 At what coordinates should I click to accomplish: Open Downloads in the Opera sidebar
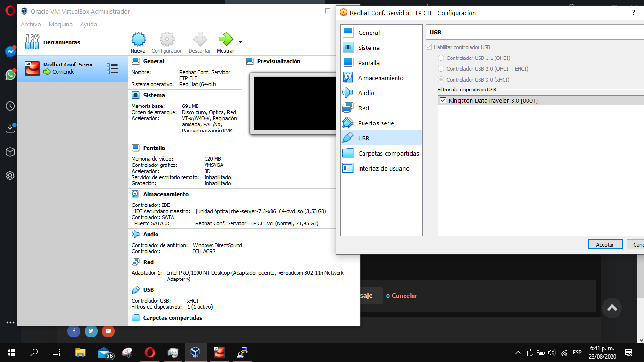coord(10,129)
